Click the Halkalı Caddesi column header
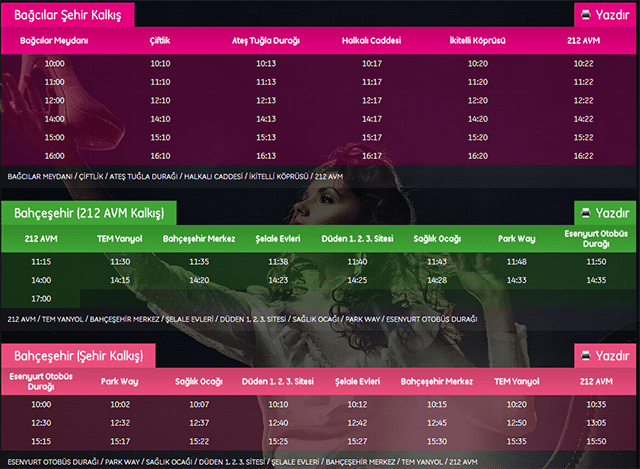The image size is (640, 469). point(371,41)
